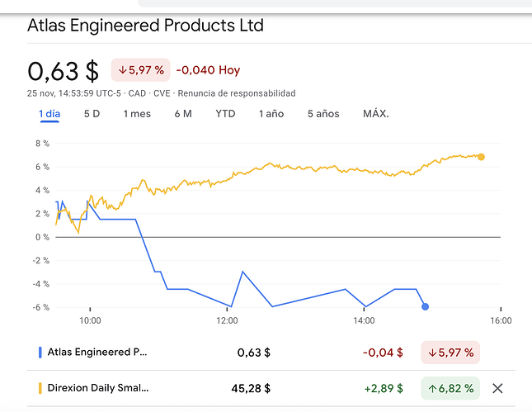This screenshot has width=532, height=412.
Task: Click the red 5,97 % badge in legend
Action: pyautogui.click(x=450, y=353)
